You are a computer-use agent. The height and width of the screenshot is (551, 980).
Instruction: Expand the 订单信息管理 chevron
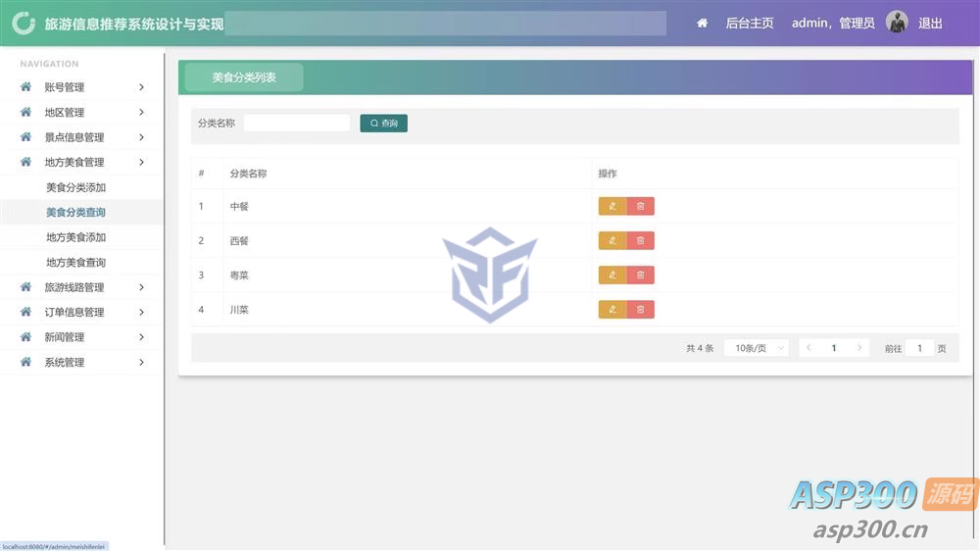[142, 312]
